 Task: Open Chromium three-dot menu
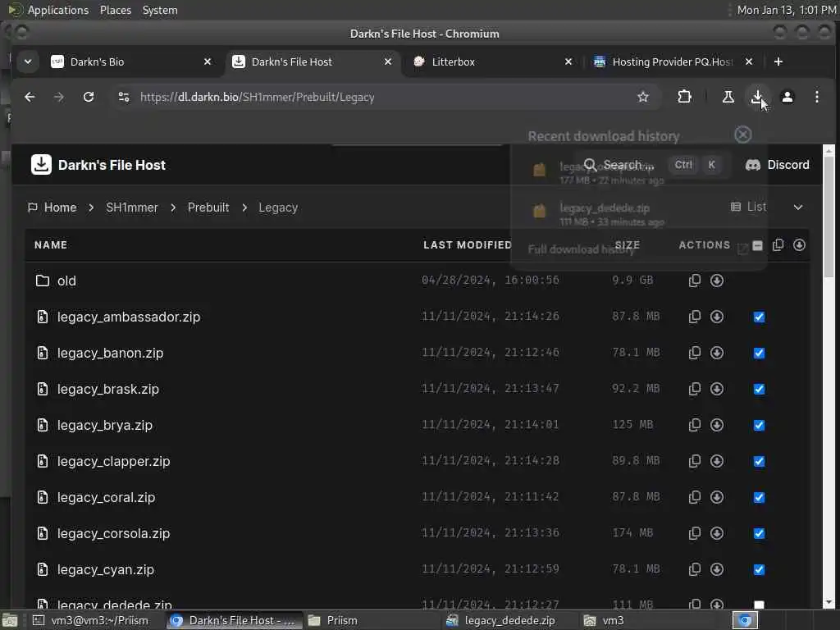point(816,97)
